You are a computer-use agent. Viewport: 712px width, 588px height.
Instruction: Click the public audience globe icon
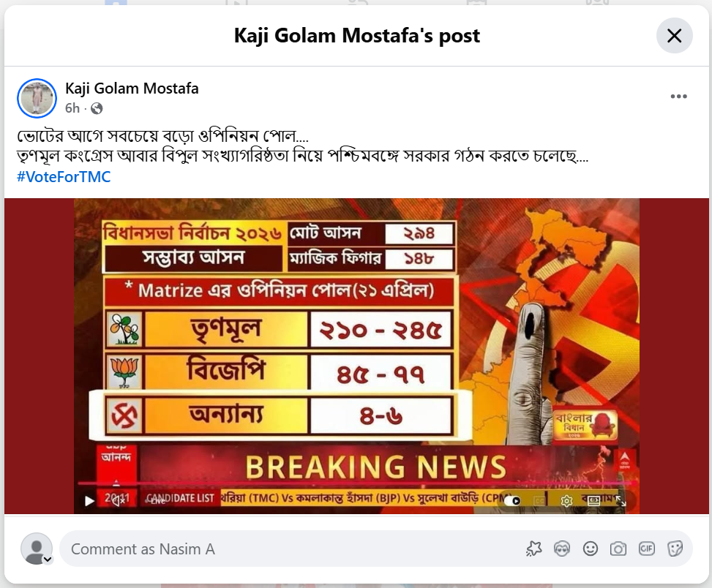point(97,108)
